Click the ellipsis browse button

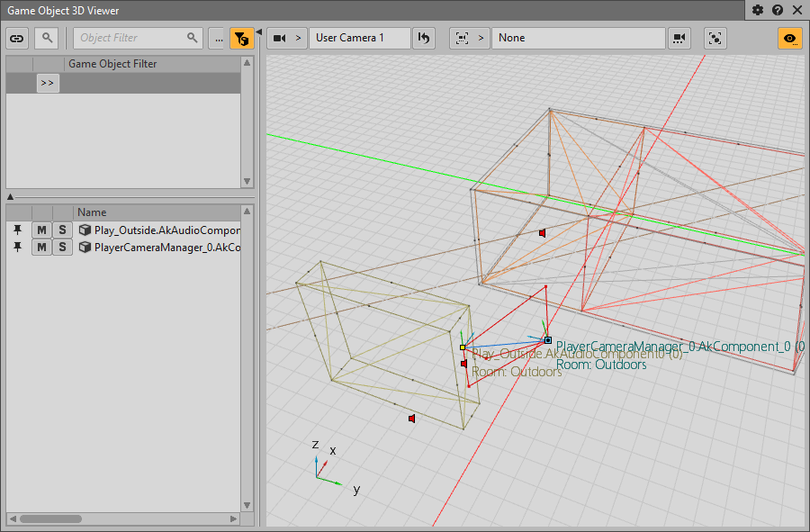point(217,38)
